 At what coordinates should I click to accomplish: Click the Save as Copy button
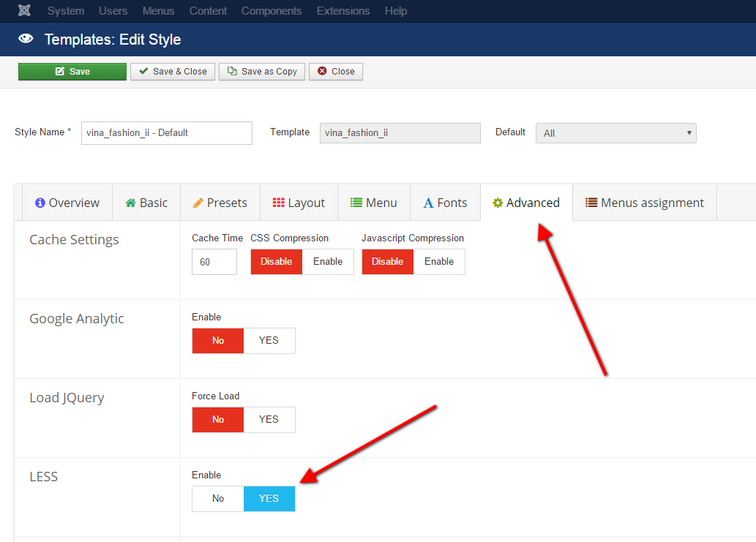click(262, 72)
